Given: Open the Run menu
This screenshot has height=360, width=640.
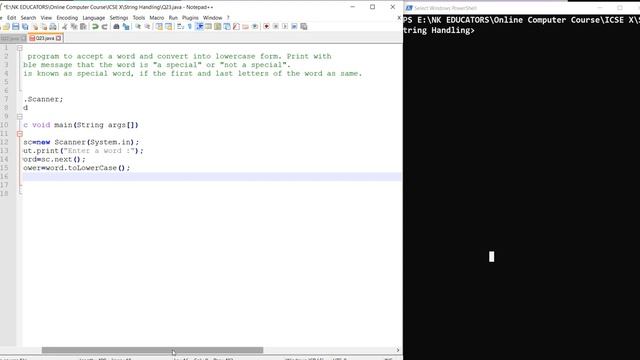Looking at the screenshot, I should tap(173, 18).
